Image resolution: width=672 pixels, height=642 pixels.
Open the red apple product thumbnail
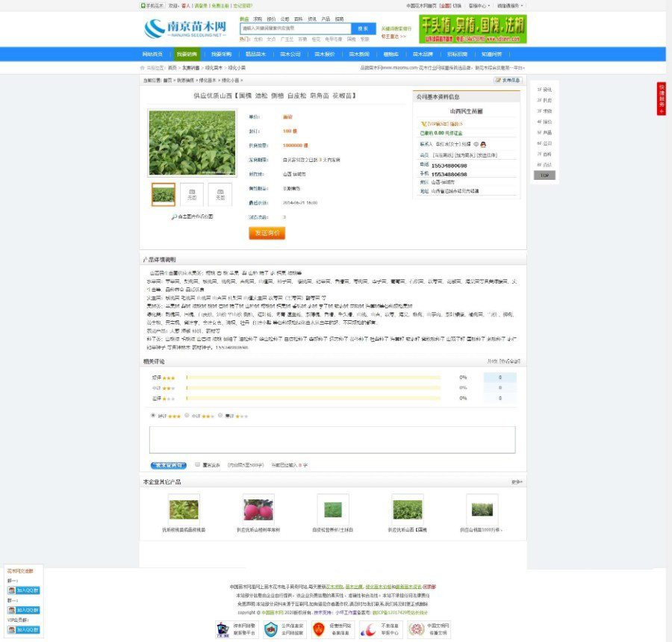tap(258, 510)
